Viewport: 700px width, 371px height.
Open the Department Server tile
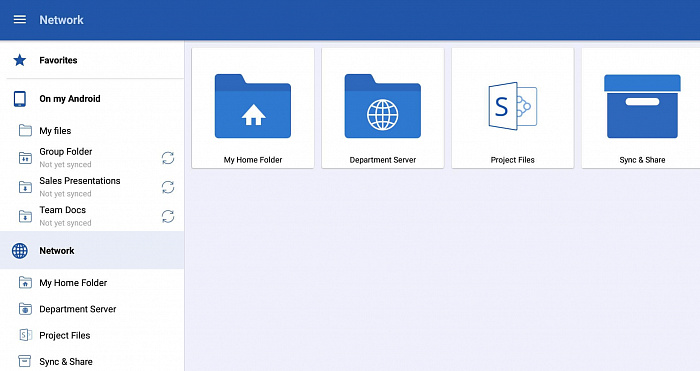coord(383,108)
